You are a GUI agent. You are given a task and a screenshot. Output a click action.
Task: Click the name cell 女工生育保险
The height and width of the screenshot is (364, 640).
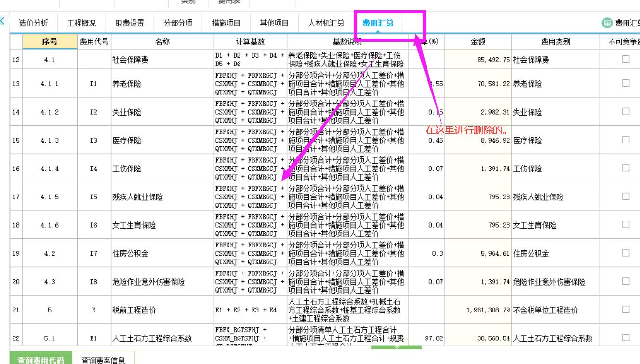pos(162,225)
